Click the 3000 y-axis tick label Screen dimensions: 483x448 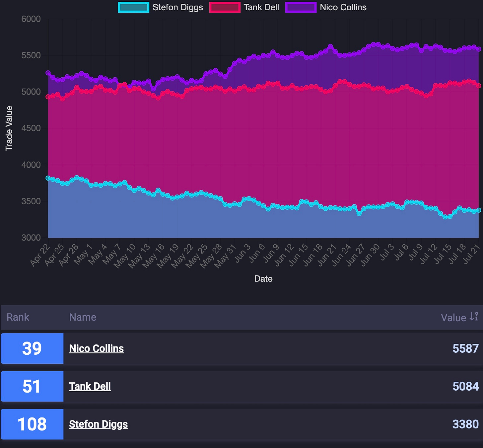(31, 238)
